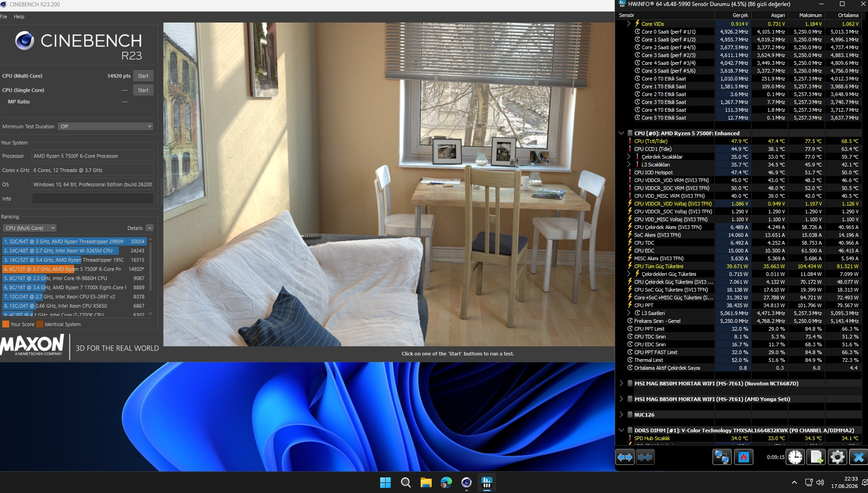Open taskbar Search
The height and width of the screenshot is (493, 868).
coord(405,482)
